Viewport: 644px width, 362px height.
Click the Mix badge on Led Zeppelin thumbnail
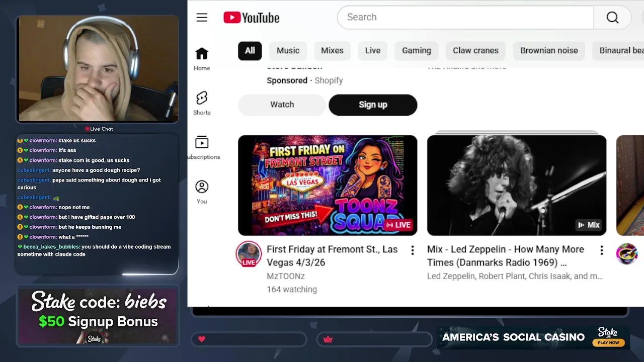click(589, 225)
